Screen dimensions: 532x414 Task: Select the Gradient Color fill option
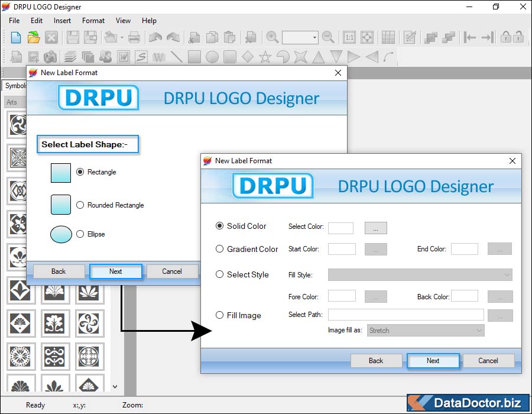tap(219, 249)
